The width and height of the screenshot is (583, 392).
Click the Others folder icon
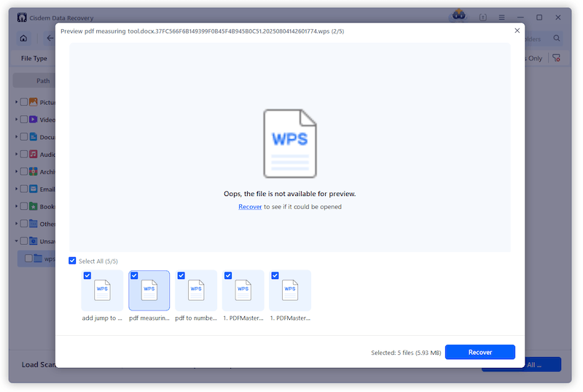coord(33,224)
